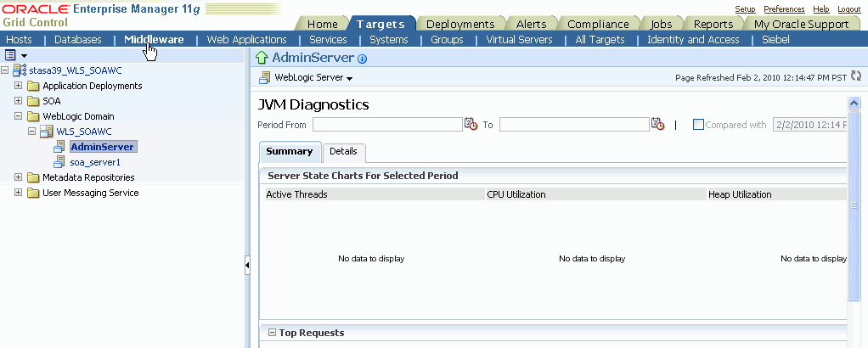Switch to the Deployments tab
868x348 pixels.
(460, 24)
